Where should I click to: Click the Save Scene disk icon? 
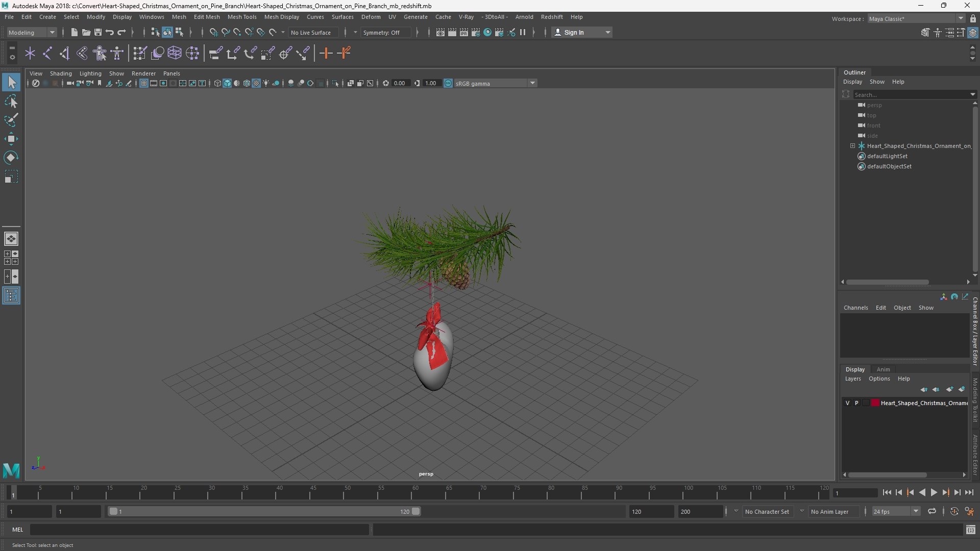(97, 32)
